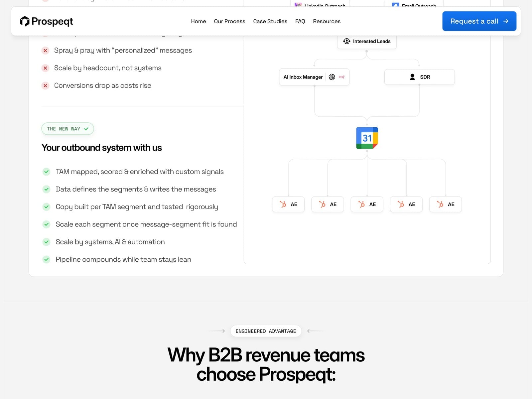Click the third AE HubSpot icon
532x399 pixels.
click(361, 204)
